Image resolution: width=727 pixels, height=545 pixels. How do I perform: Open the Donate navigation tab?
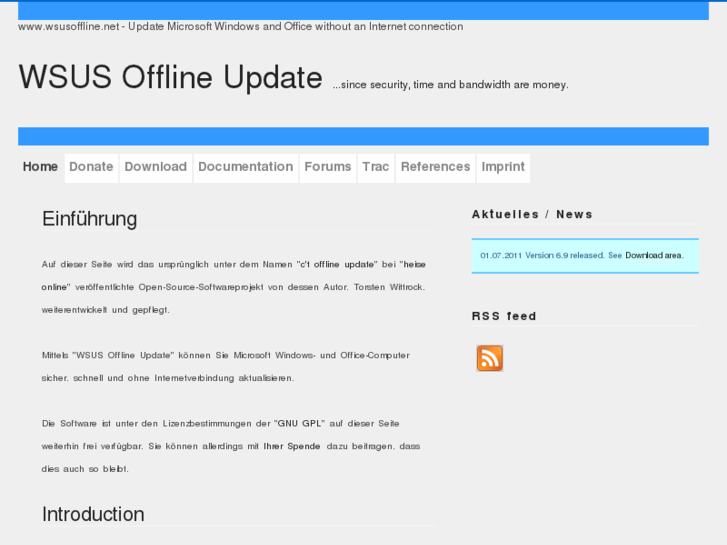91,167
